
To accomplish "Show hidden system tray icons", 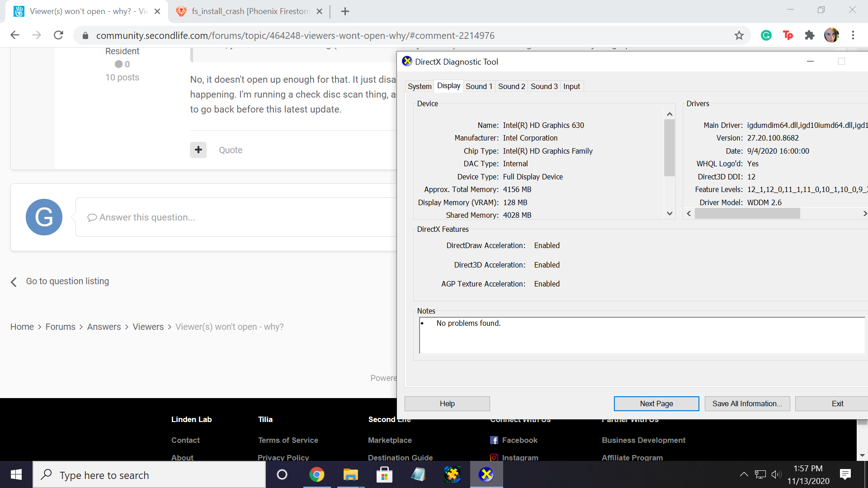I will pos(744,474).
